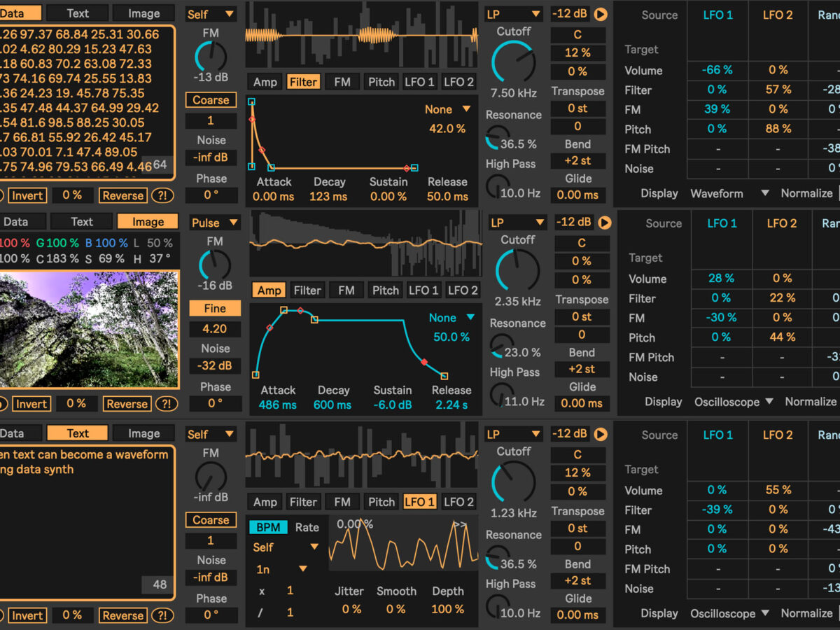Image resolution: width=840 pixels, height=630 pixels.
Task: Expand the Display Waveform dropdown
Action: click(729, 193)
